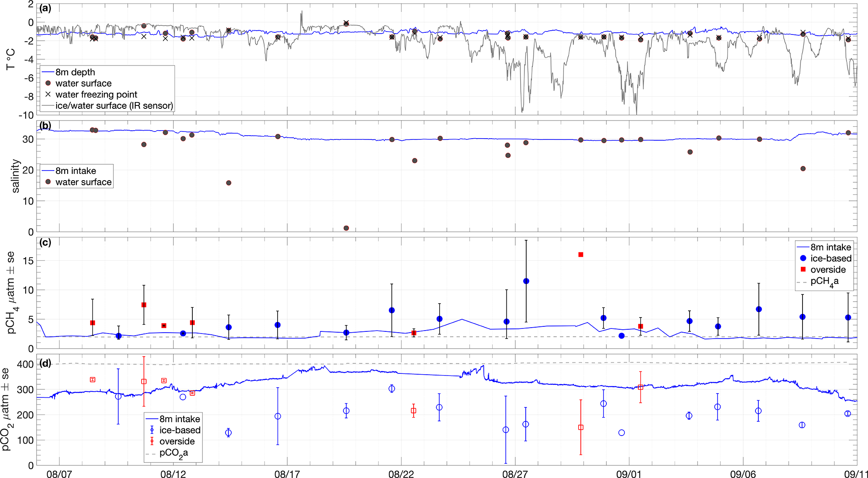Click the 08/27 date tick label
This screenshot has height=478, width=868.
tap(515, 474)
